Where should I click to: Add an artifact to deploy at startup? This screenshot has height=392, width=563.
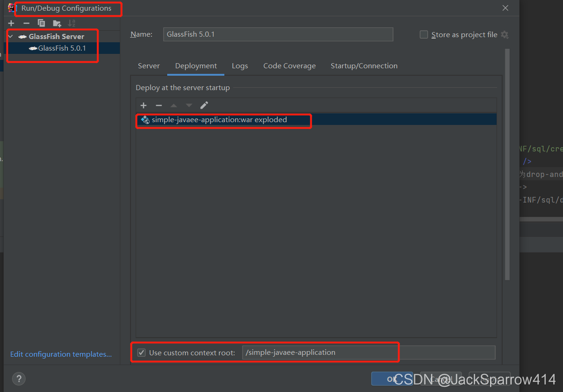[x=144, y=105]
